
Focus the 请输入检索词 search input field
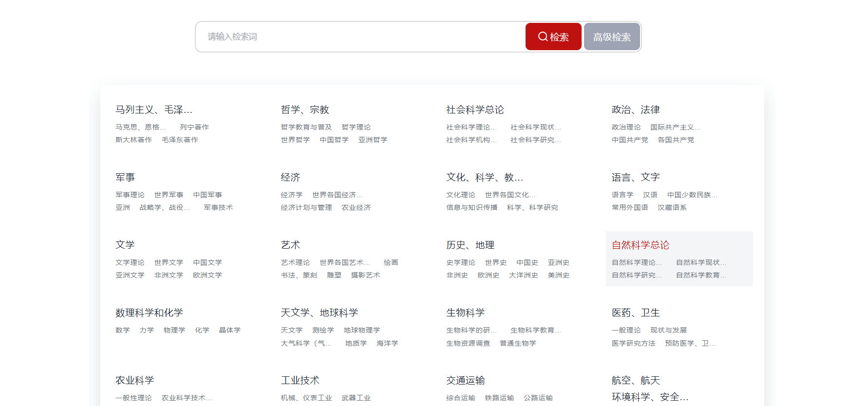(360, 37)
